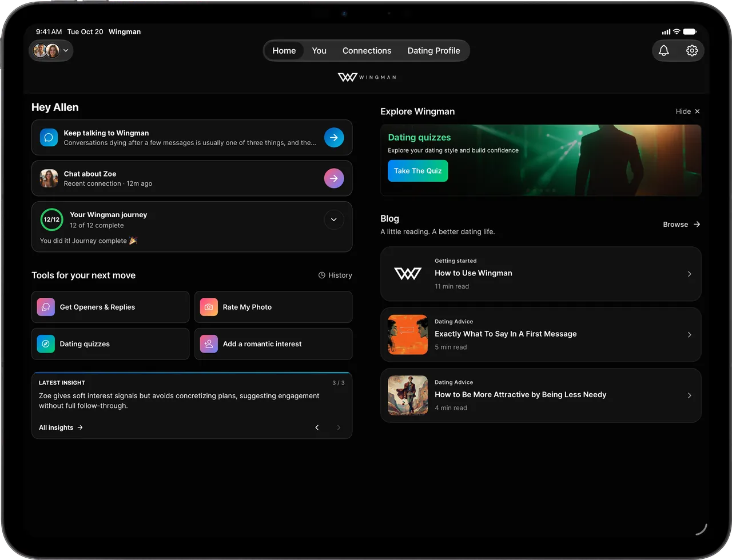
Task: Click the 'Exactly What To Say In A First Message' title
Action: click(506, 334)
